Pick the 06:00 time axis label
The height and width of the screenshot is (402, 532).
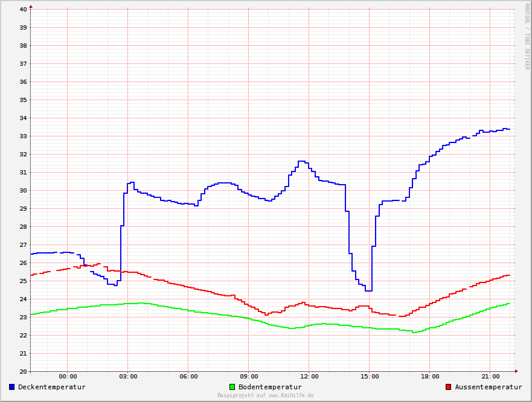click(x=188, y=377)
